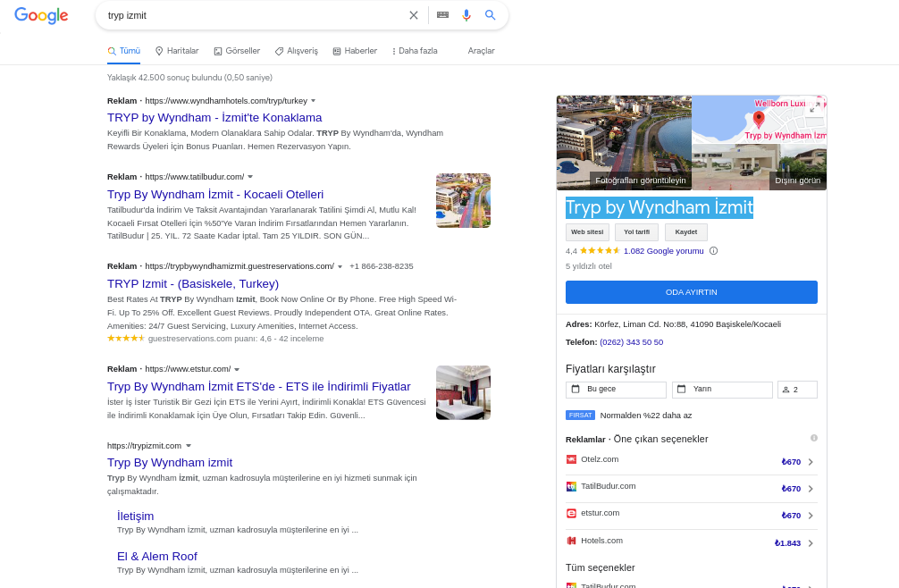Viewport: 899px width, 588px height.
Task: Click the FIRSAT deal badge
Action: click(580, 416)
